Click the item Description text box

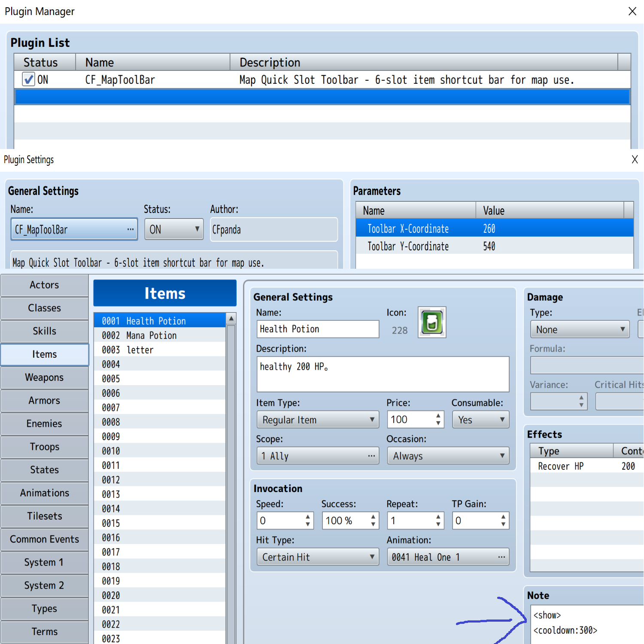(x=383, y=374)
